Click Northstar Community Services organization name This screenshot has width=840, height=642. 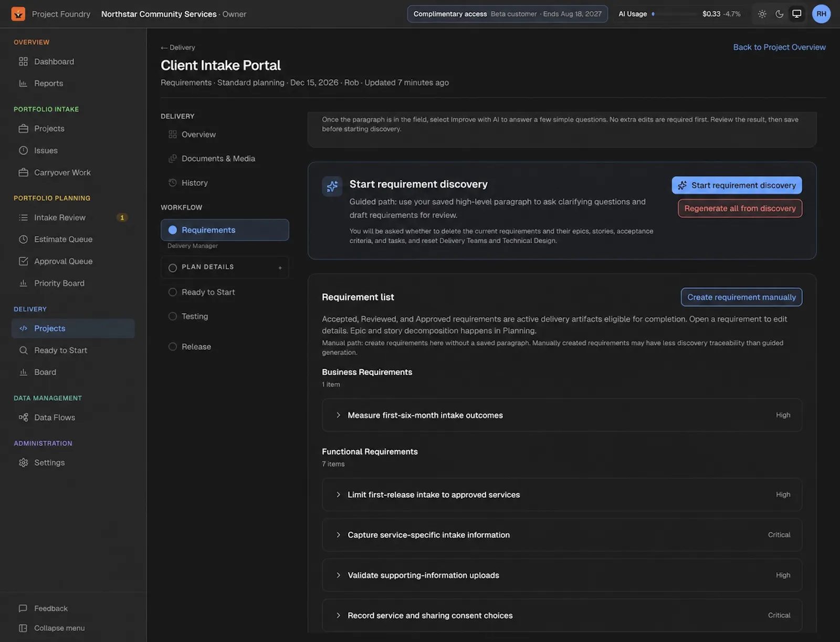159,14
